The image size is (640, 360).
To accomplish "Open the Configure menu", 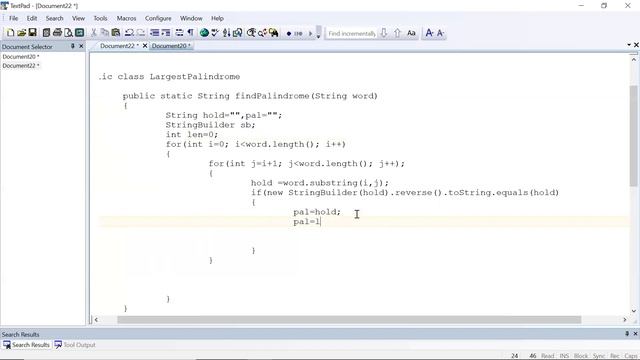I will (158, 18).
